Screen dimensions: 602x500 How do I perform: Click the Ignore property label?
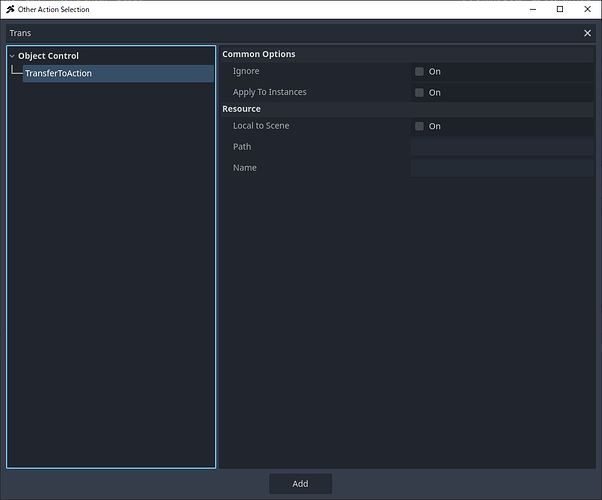[x=246, y=72]
